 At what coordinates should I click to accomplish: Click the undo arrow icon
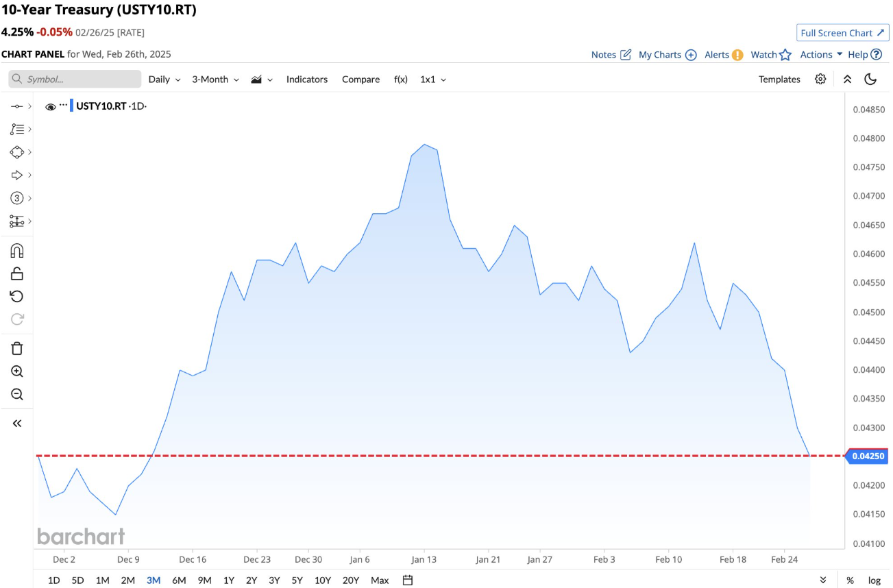[x=17, y=296]
